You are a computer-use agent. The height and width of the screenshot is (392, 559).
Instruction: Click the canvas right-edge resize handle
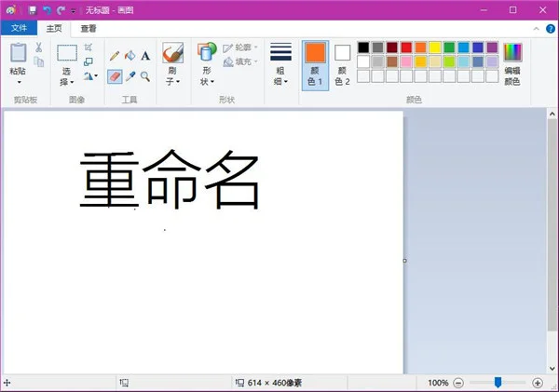point(404,261)
